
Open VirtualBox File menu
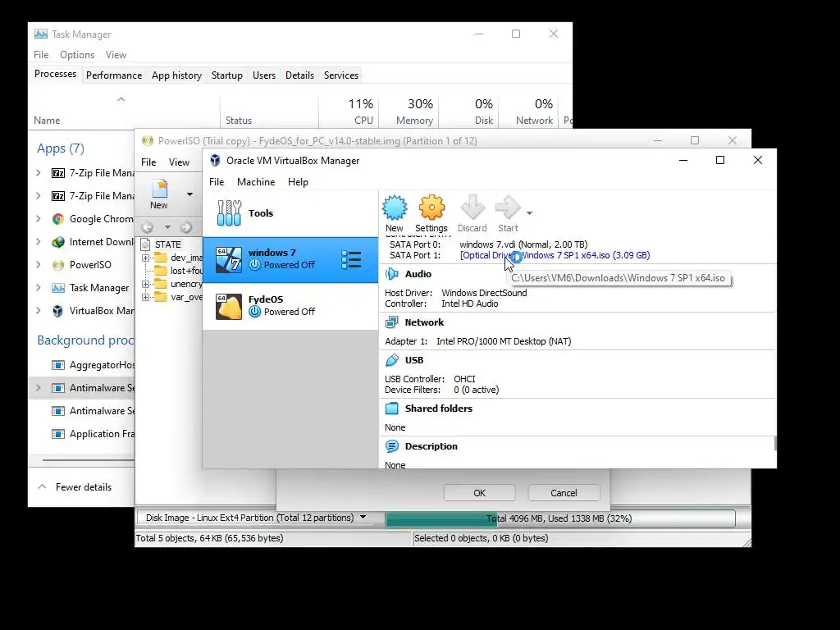click(x=217, y=182)
